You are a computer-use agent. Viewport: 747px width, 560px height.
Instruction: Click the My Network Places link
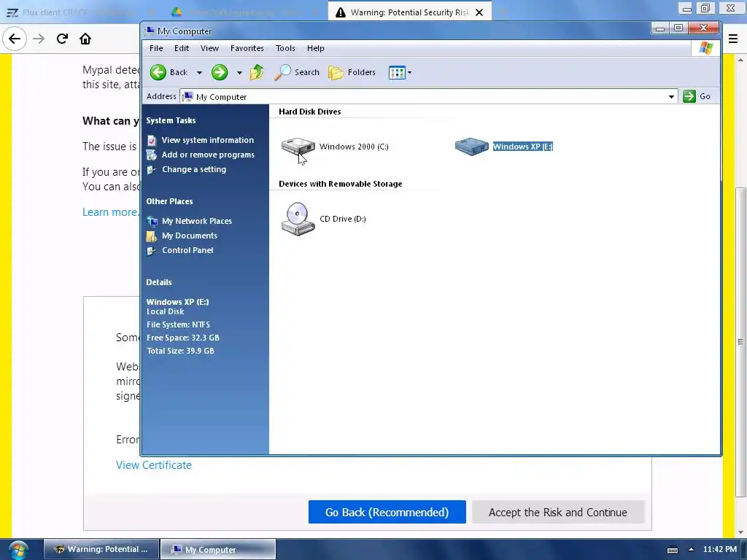click(x=197, y=221)
